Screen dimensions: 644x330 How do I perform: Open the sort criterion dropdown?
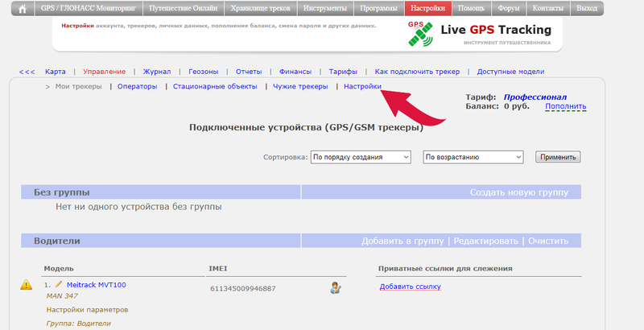(x=361, y=157)
